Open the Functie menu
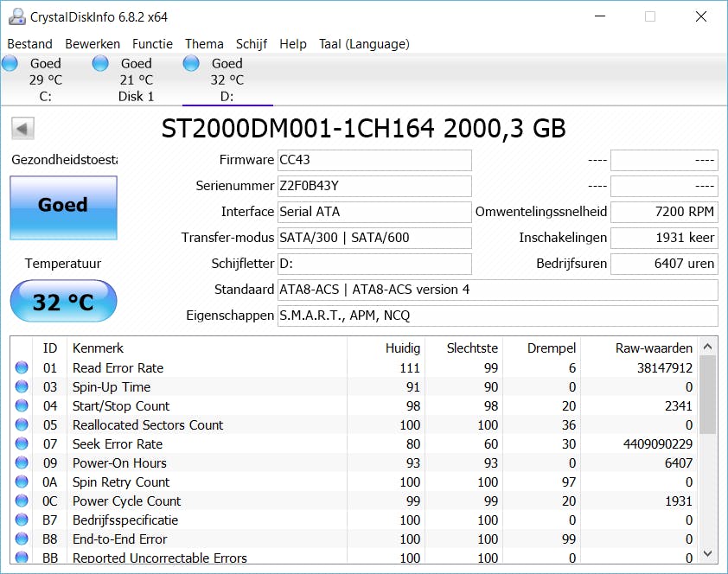This screenshot has width=728, height=574. [x=152, y=43]
